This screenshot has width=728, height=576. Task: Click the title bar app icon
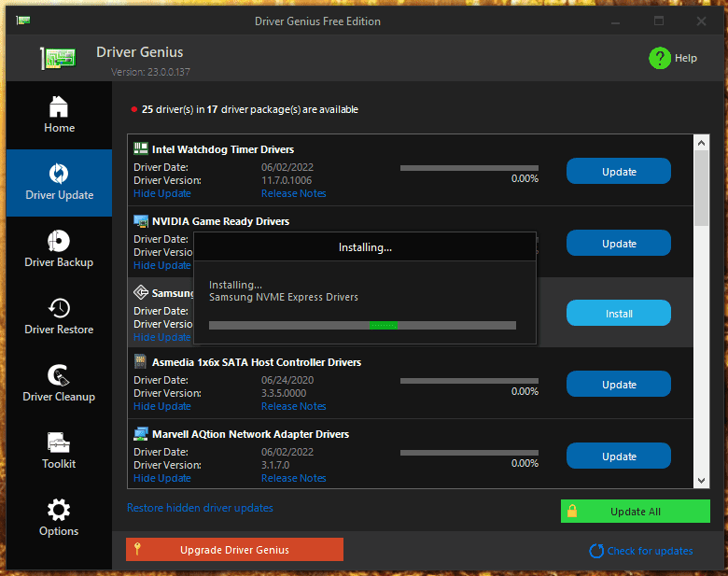[22, 21]
